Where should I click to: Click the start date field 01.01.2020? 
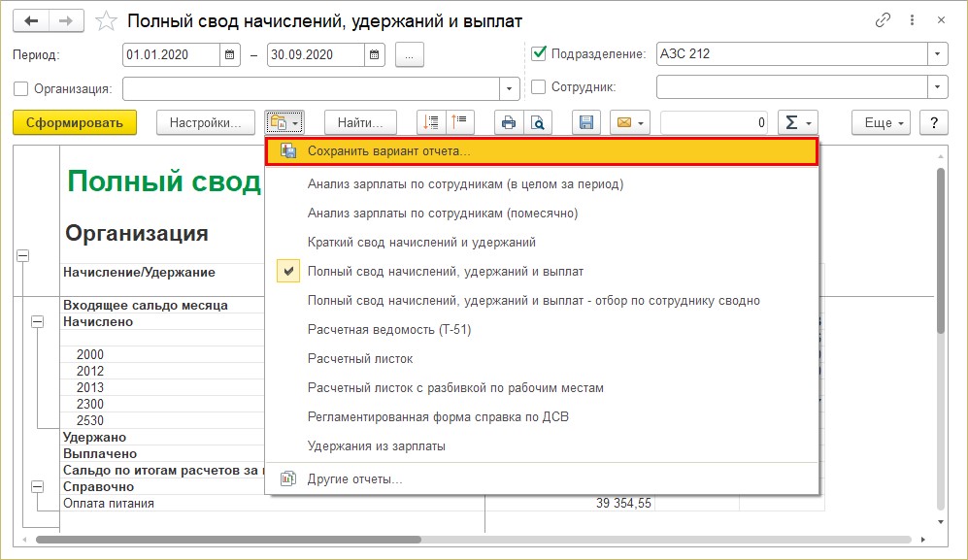[x=171, y=54]
